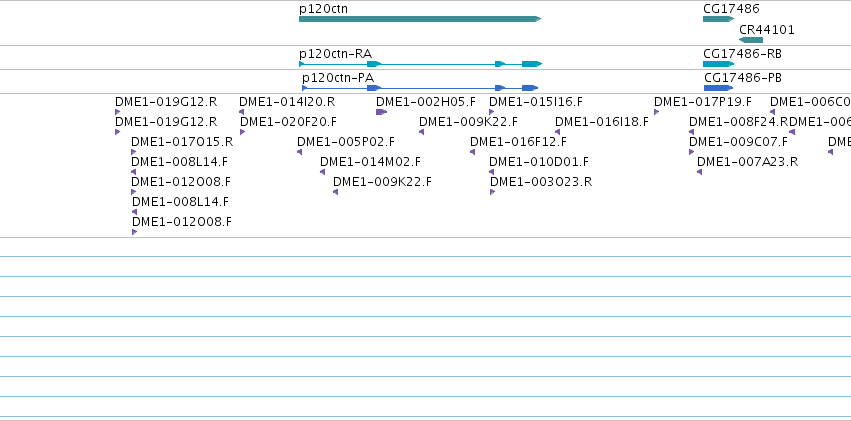Click the CG17486 gene label

731,9
